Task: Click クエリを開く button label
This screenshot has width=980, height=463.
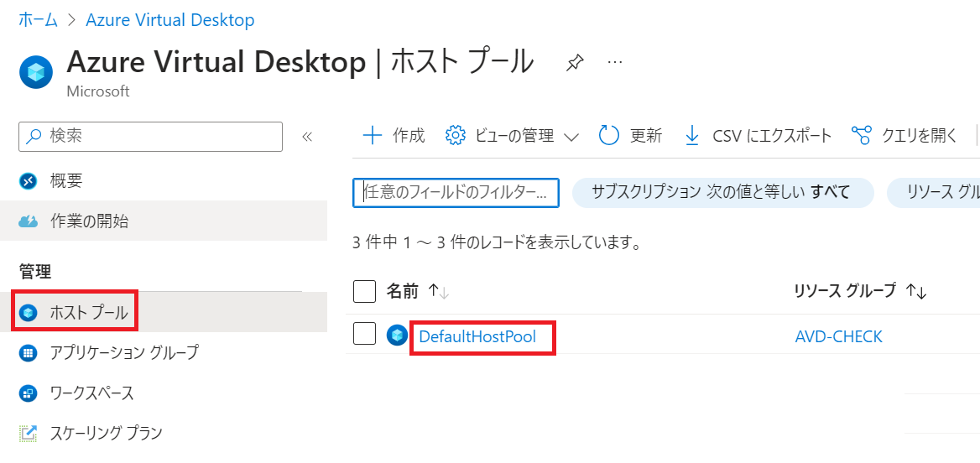Action: click(919, 136)
